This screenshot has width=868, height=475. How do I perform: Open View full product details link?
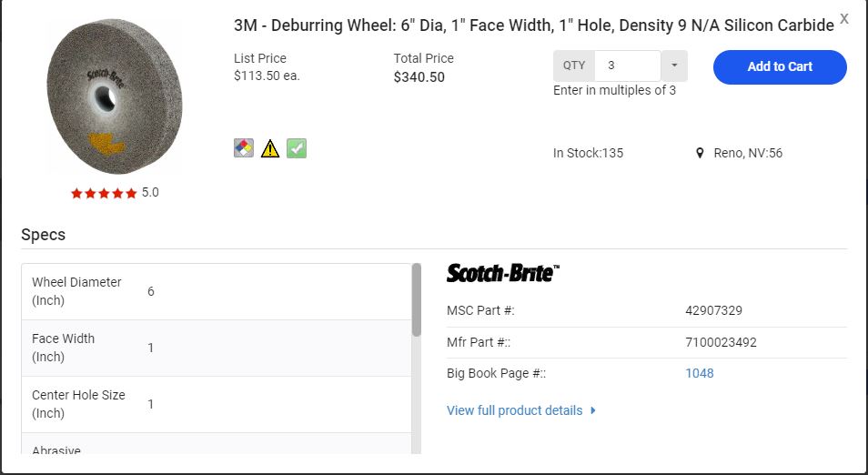click(515, 410)
